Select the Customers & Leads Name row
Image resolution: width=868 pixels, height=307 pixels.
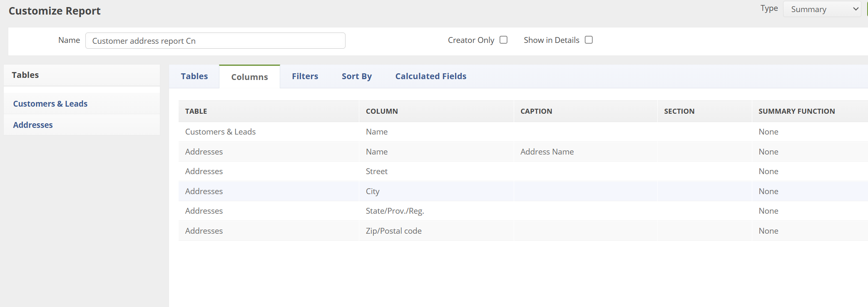coord(377,132)
